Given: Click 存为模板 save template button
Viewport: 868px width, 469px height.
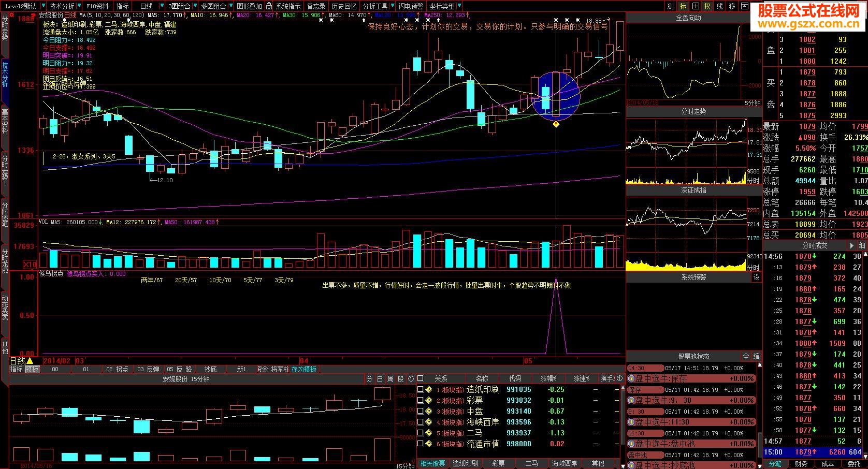Looking at the screenshot, I should pos(303,369).
